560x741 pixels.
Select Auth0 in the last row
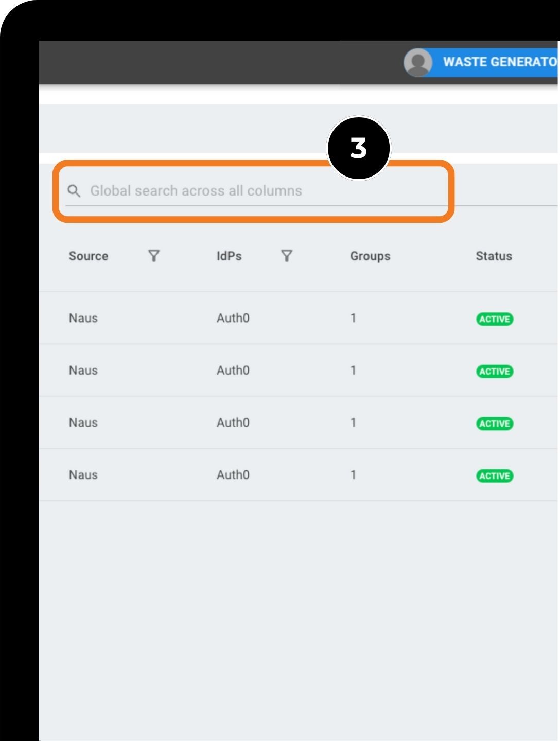[233, 475]
